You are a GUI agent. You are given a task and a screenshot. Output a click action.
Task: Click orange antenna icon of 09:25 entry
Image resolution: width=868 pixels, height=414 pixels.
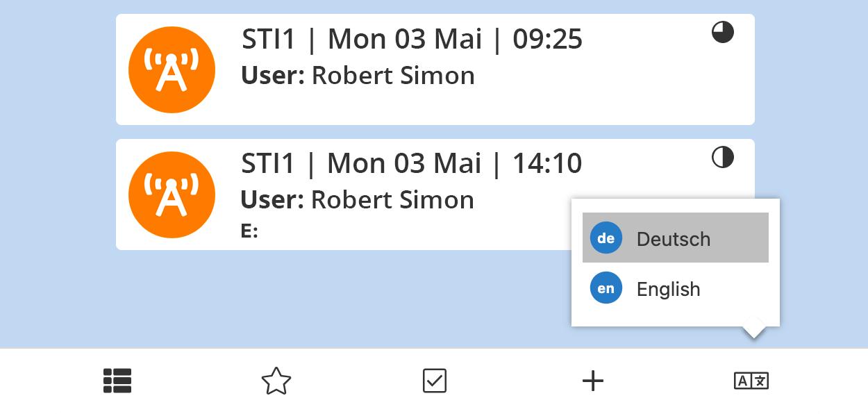(172, 69)
